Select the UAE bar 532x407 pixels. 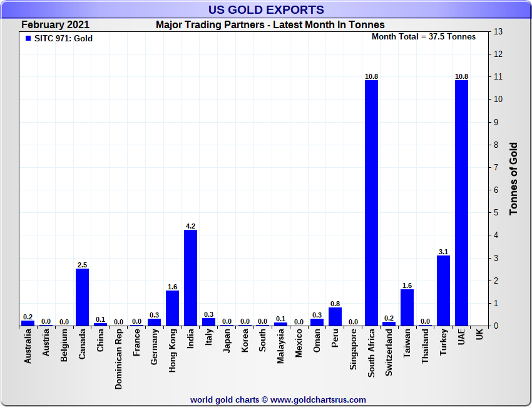pyautogui.click(x=461, y=203)
